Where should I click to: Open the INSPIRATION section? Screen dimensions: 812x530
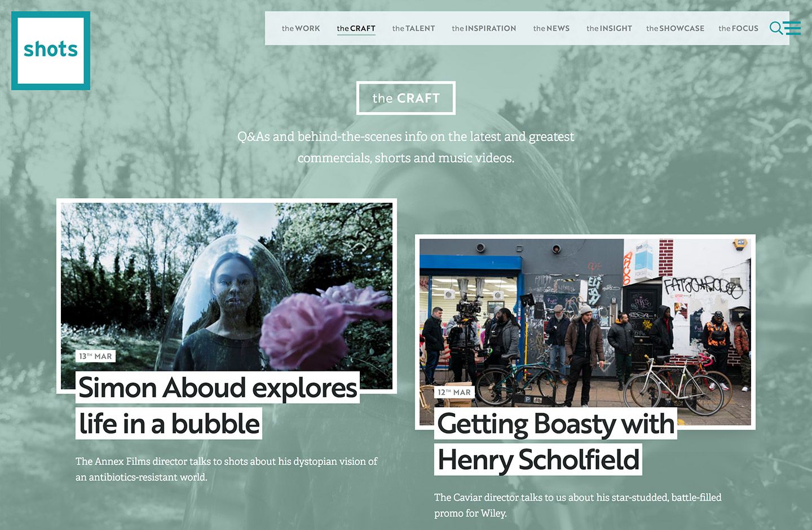[x=484, y=28]
